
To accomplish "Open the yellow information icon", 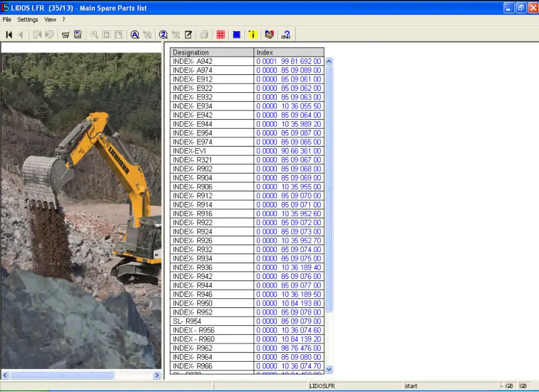I will tap(253, 34).
